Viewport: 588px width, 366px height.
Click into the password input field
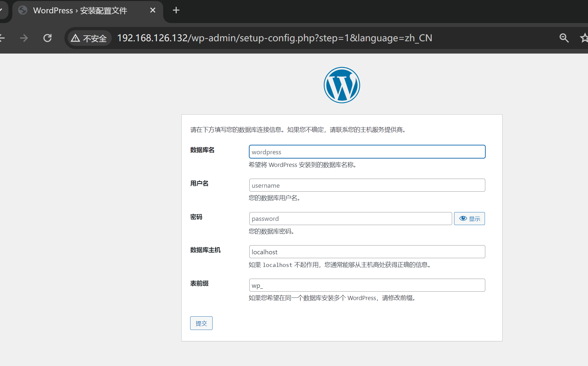pos(350,219)
